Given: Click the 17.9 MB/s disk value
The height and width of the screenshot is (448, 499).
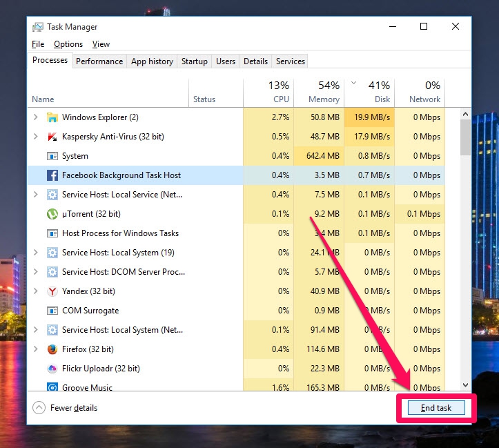Looking at the screenshot, I should [x=372, y=137].
